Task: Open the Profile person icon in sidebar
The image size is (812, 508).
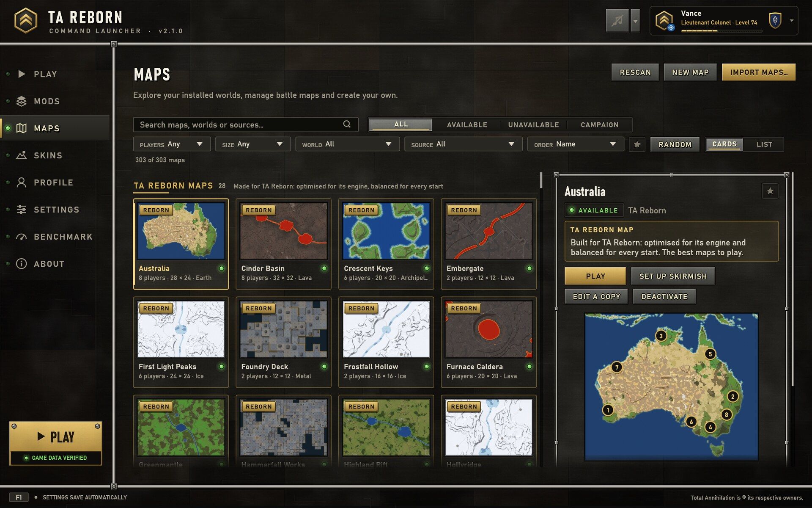Action: [x=21, y=182]
